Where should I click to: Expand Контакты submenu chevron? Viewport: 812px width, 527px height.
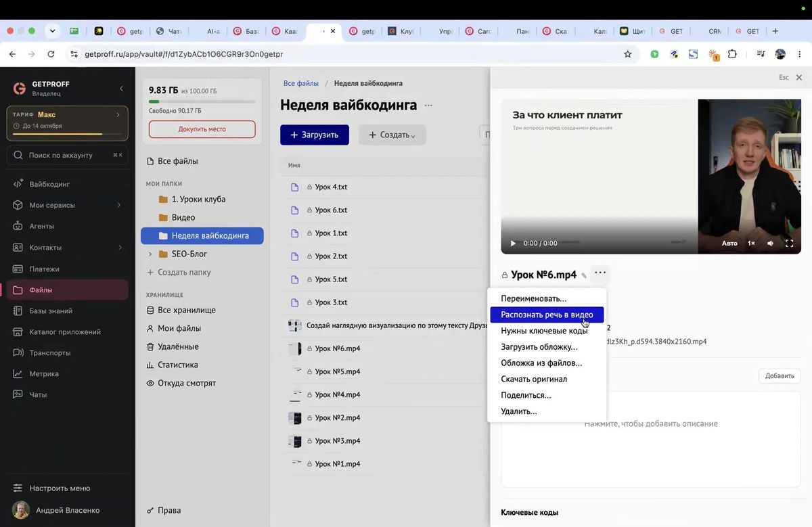pyautogui.click(x=120, y=248)
